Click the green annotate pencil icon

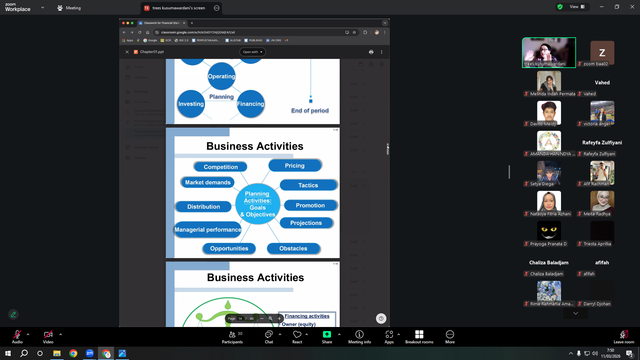coord(13,314)
